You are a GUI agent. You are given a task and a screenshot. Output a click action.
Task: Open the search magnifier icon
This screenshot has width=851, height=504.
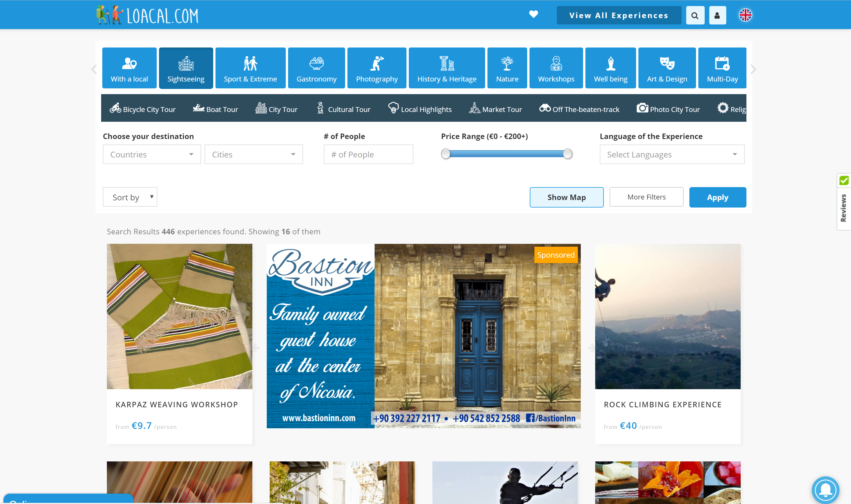click(695, 15)
